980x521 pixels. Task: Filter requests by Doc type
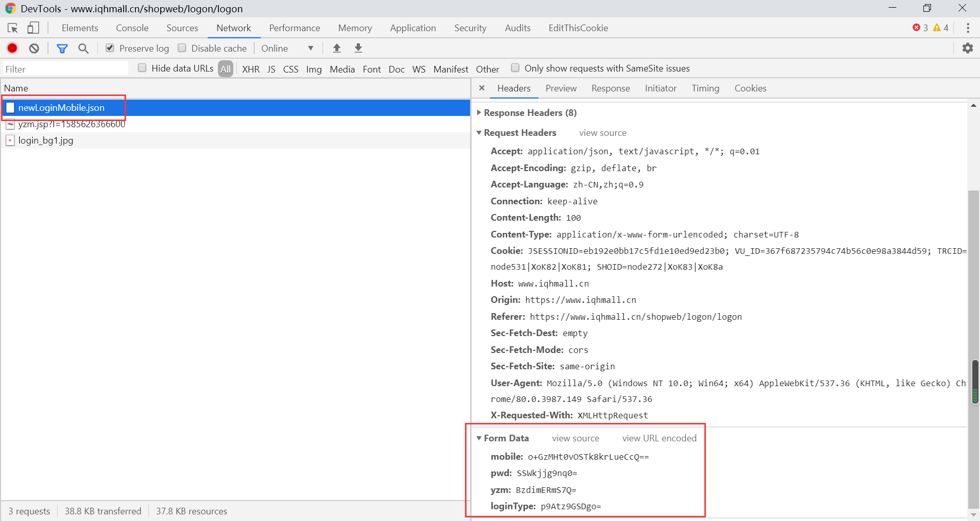point(397,69)
